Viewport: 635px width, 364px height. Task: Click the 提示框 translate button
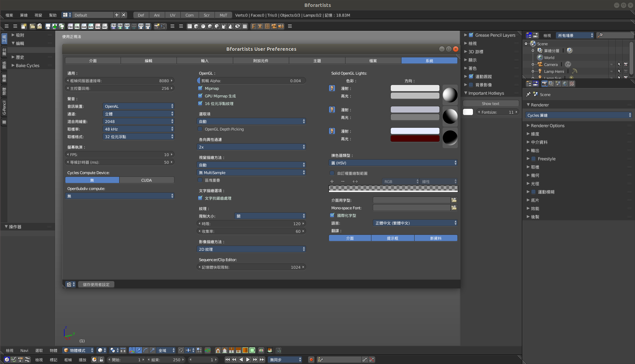(x=393, y=238)
